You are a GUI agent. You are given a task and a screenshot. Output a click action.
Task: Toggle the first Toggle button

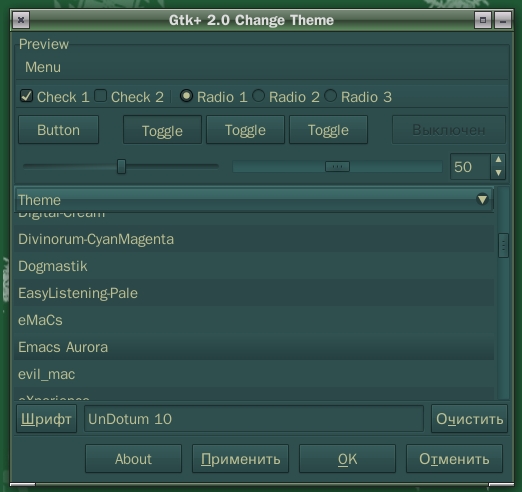pyautogui.click(x=162, y=130)
